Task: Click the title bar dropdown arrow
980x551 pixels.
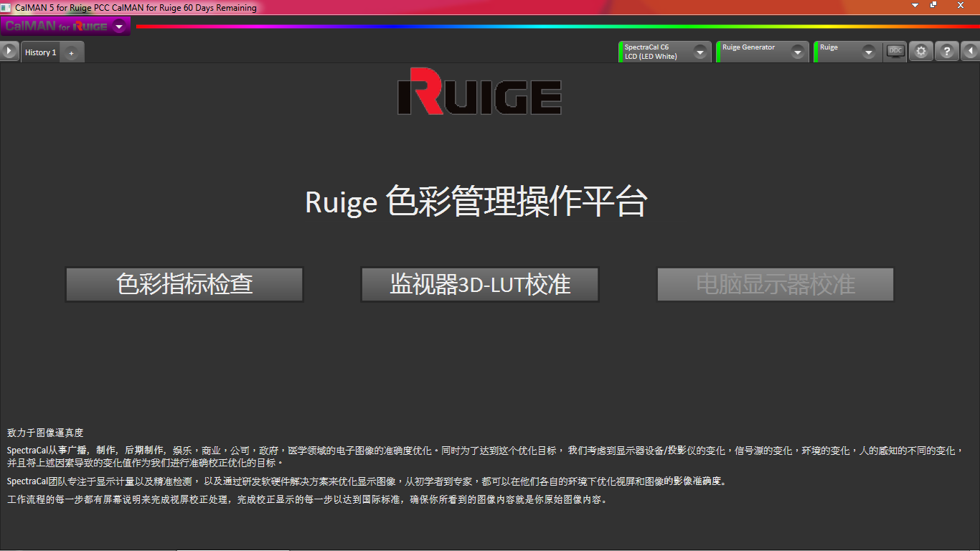Action: click(x=915, y=5)
